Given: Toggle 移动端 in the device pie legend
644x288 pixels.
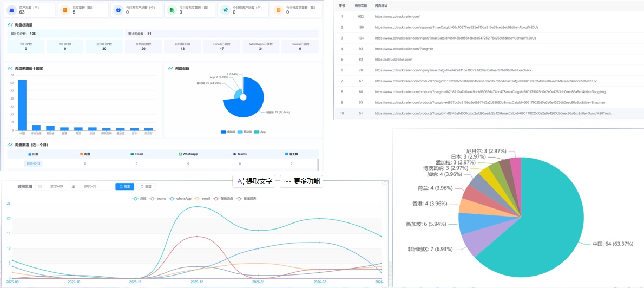Looking at the screenshot, I should [245, 132].
